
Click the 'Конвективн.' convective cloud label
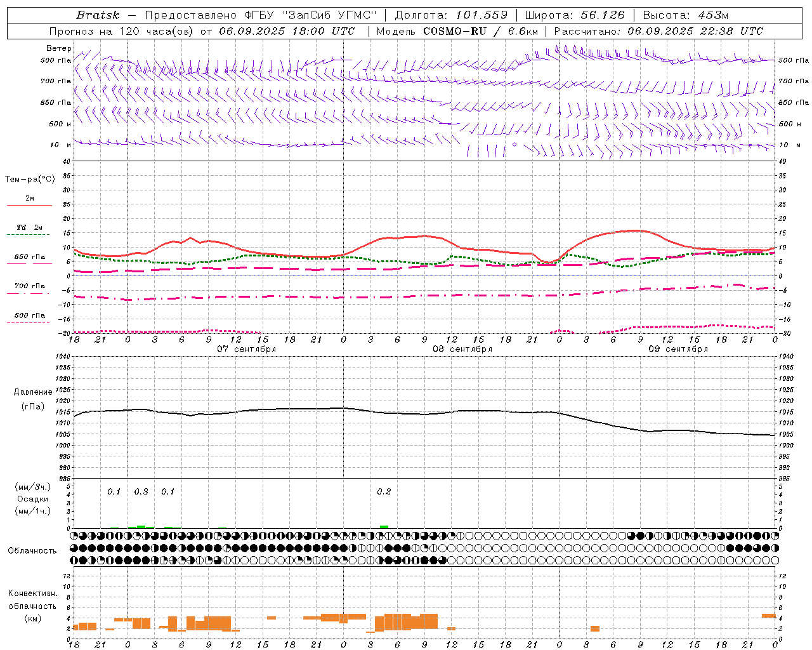pos(33,594)
